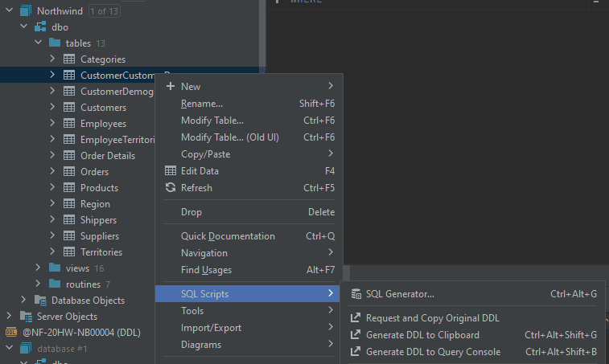Screen dimensions: 609x364
Task: Expand the Database Objects node
Action: (x=23, y=301)
